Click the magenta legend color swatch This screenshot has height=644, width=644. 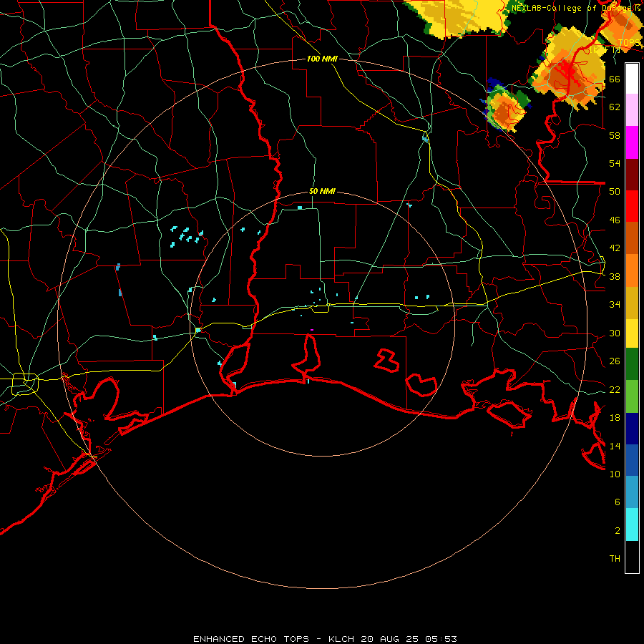pos(632,142)
